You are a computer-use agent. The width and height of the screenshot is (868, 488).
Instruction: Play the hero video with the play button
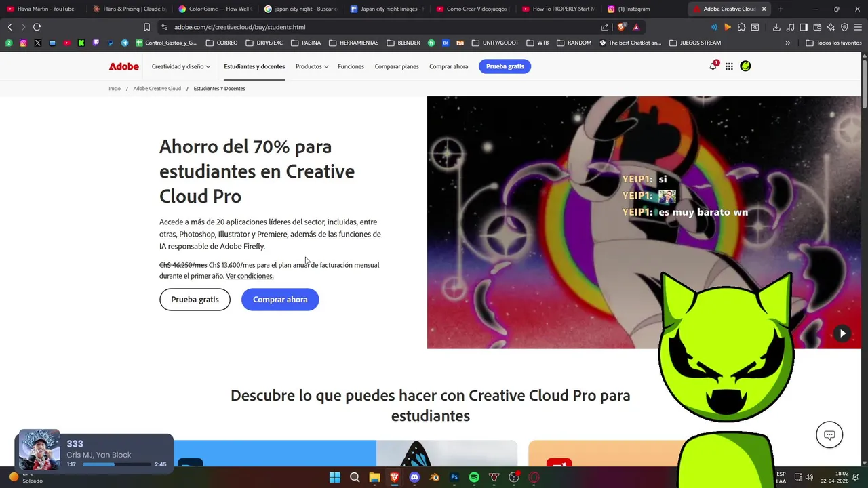pos(842,333)
